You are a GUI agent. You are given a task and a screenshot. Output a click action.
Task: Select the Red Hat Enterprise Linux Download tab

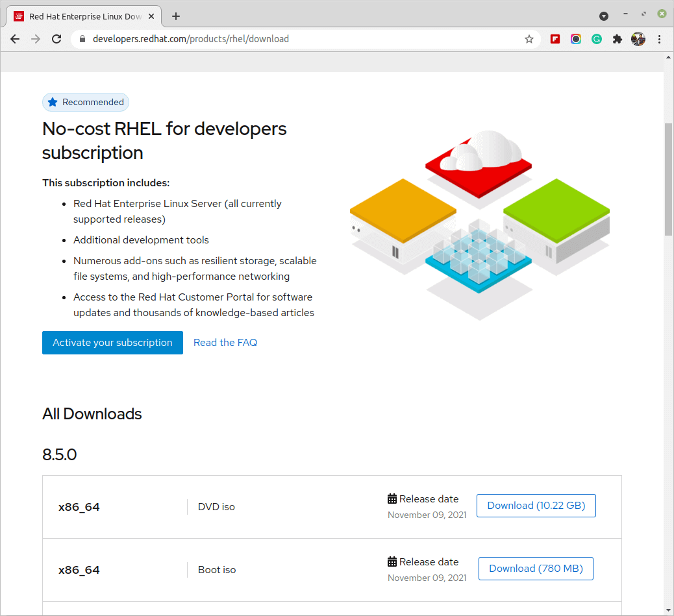tap(84, 16)
